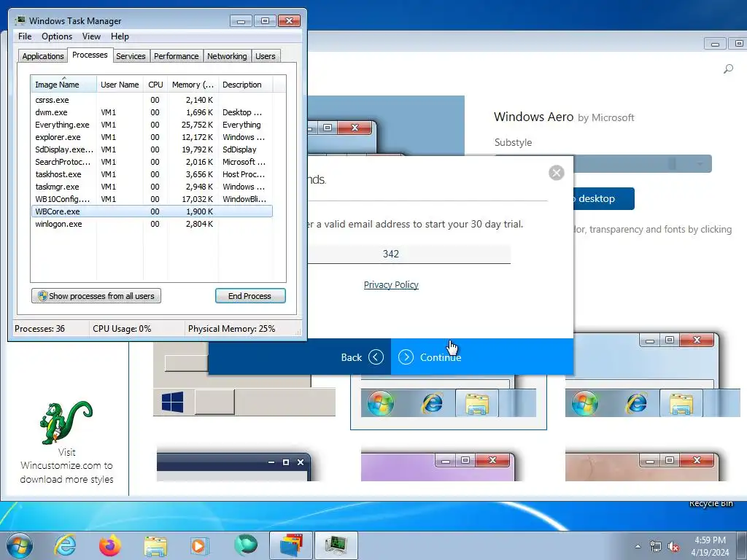Select the outlined Aero style thumbnail

click(x=449, y=402)
